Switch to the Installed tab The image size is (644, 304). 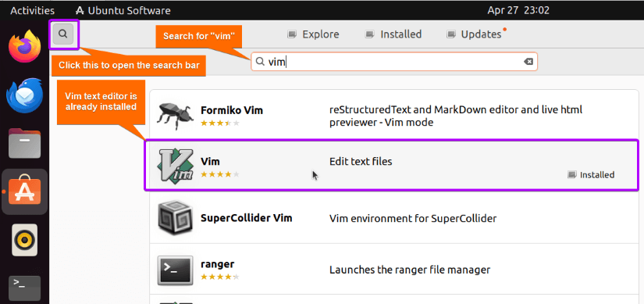coord(393,34)
